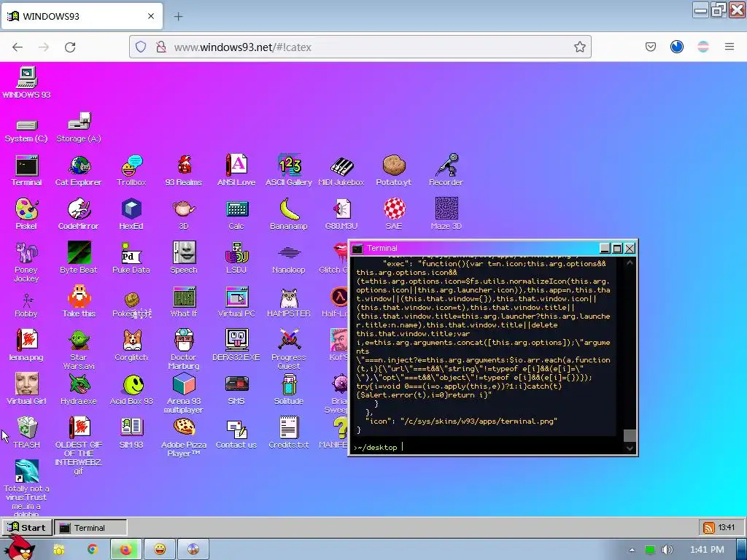Open HexEd cube icon

click(131, 214)
